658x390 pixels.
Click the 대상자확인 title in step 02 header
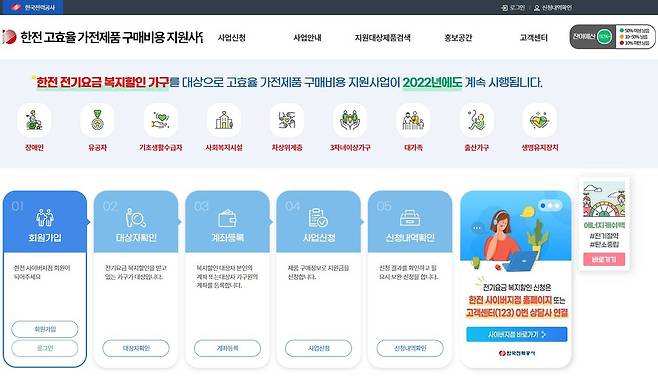coord(136,238)
